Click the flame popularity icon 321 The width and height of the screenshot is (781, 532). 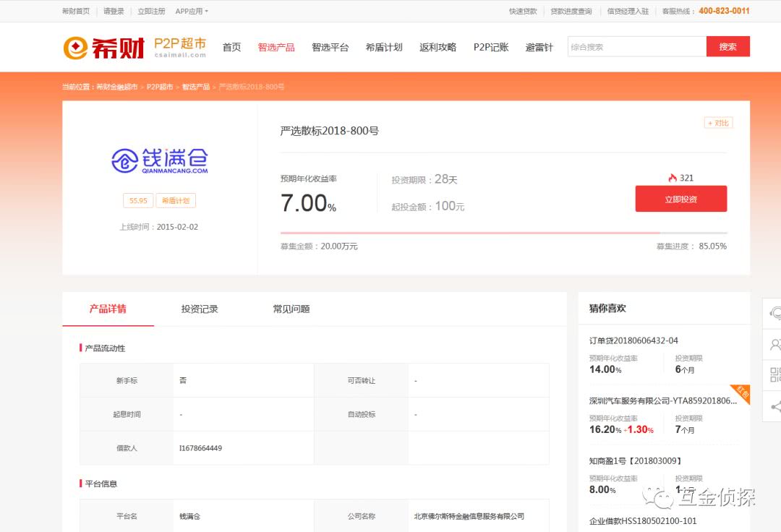pos(673,178)
